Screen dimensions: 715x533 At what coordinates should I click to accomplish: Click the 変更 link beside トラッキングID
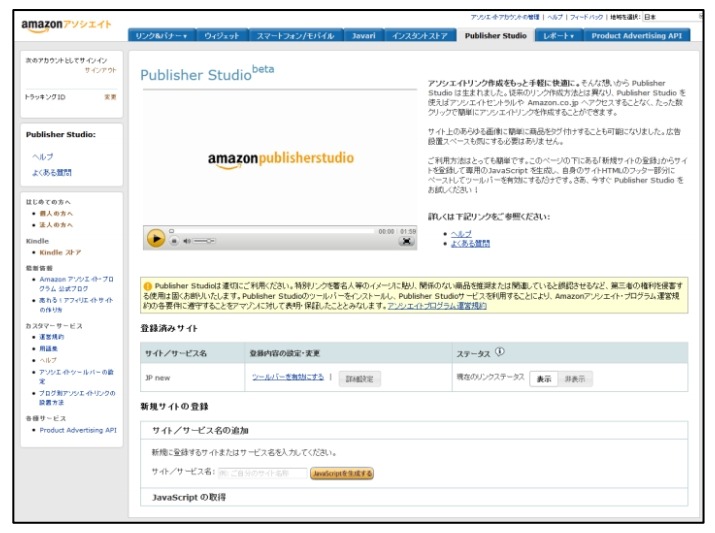coord(110,97)
